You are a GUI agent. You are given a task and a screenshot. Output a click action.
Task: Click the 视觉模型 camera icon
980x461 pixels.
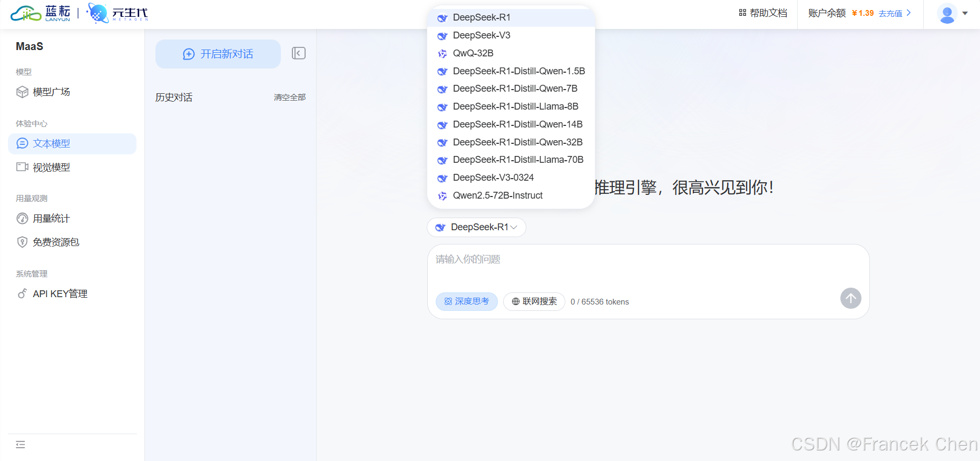click(x=22, y=167)
